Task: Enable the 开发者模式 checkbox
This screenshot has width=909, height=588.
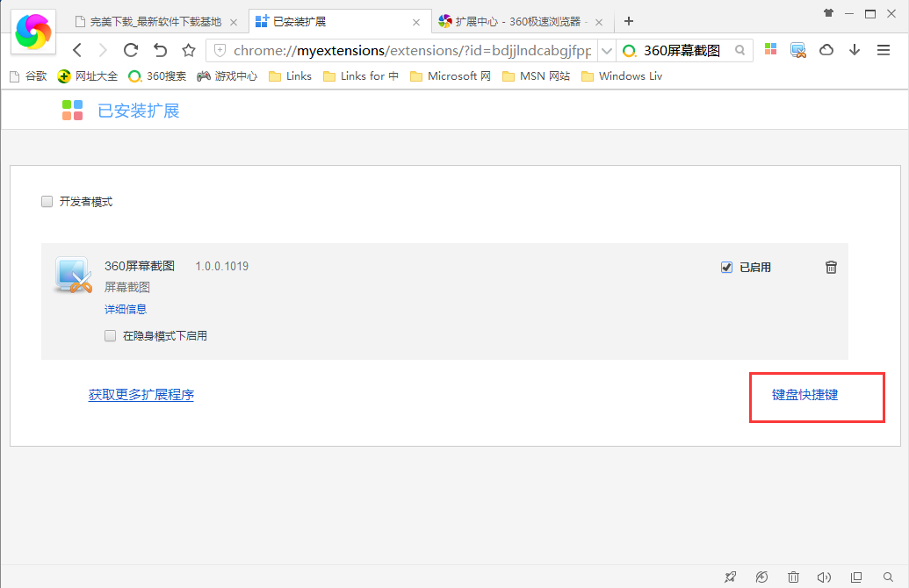Action: tap(47, 202)
